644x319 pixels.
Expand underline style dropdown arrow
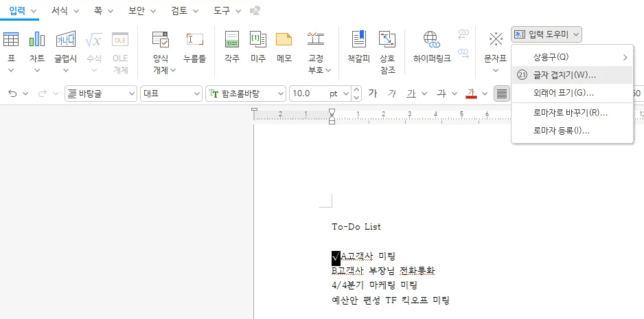tap(425, 93)
